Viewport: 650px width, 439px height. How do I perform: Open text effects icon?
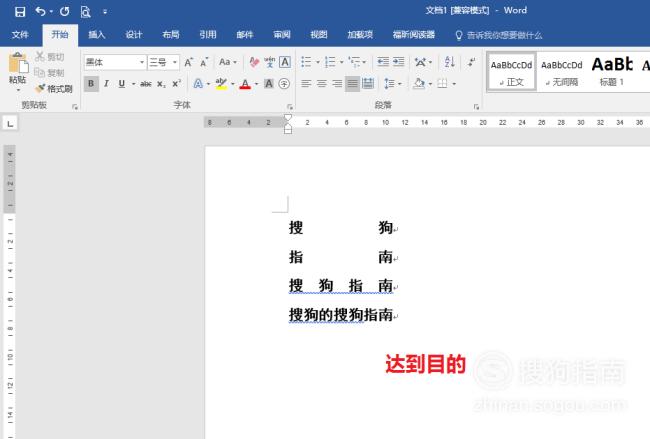click(x=199, y=84)
